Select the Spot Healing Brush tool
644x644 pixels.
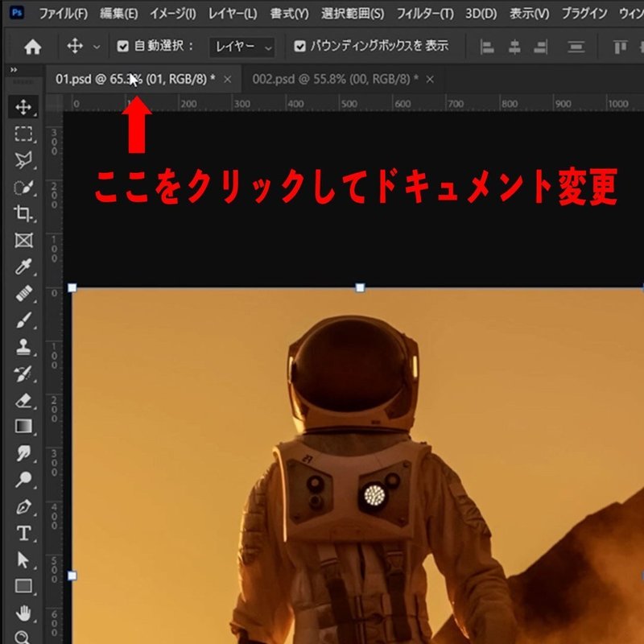(23, 294)
